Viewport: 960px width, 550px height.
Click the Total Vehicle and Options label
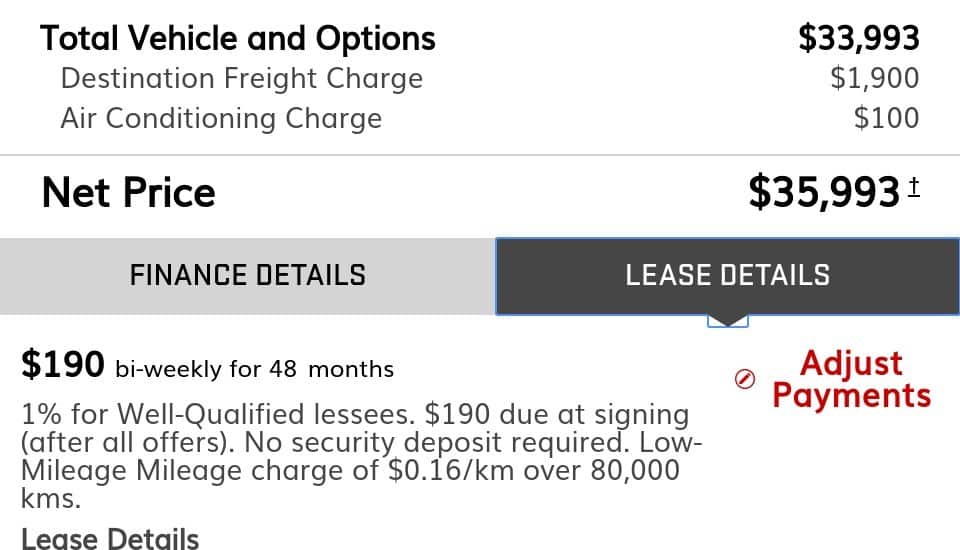(x=238, y=38)
